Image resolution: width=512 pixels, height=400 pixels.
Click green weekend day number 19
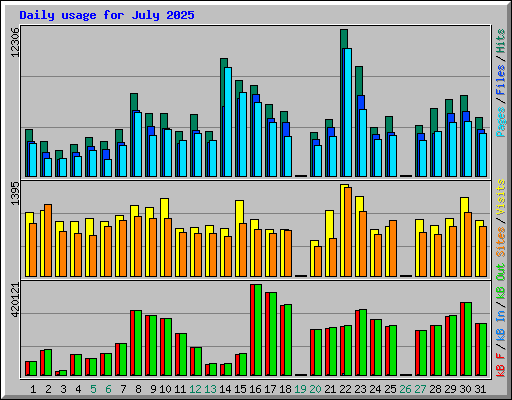click(x=300, y=389)
